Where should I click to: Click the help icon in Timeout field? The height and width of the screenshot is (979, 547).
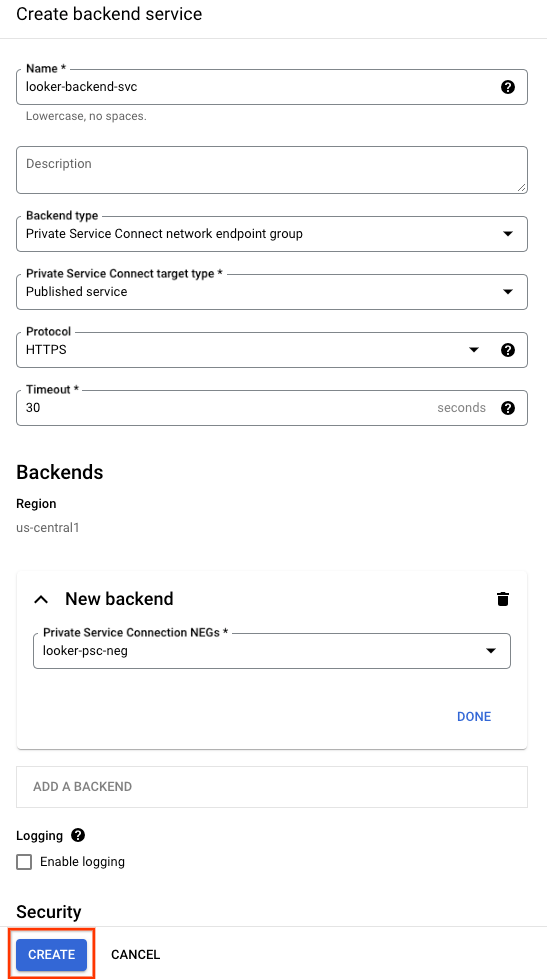click(x=508, y=408)
